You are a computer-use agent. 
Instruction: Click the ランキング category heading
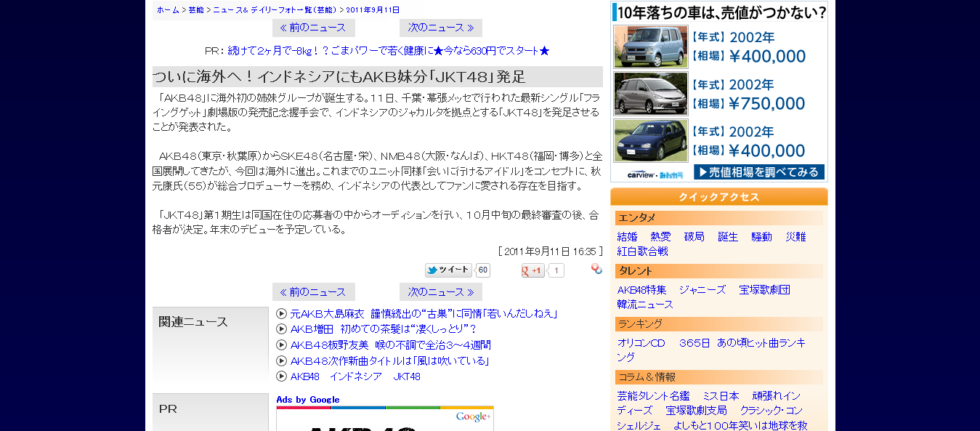tap(719, 324)
